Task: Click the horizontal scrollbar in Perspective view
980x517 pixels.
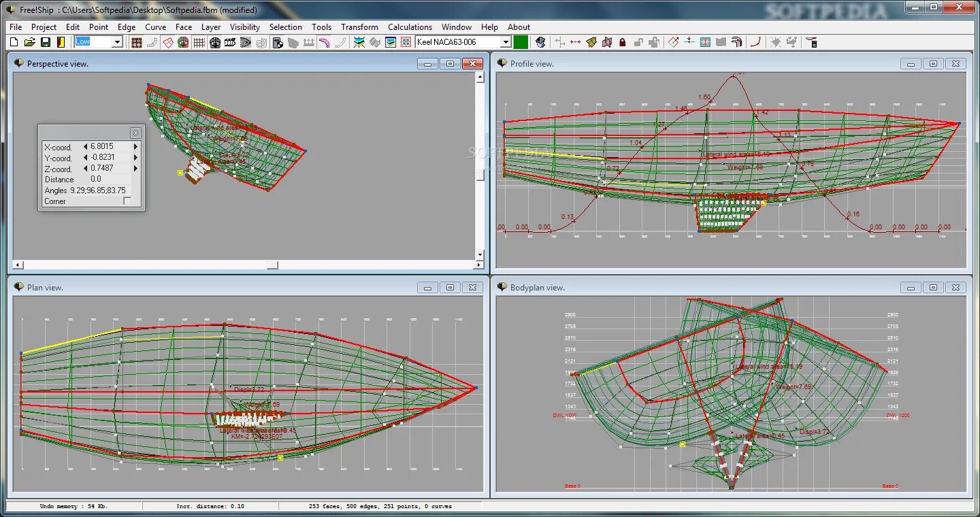Action: [x=272, y=265]
